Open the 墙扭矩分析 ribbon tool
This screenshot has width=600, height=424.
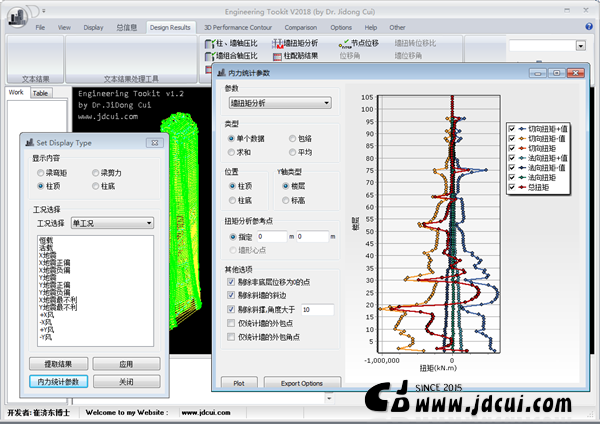pyautogui.click(x=295, y=43)
